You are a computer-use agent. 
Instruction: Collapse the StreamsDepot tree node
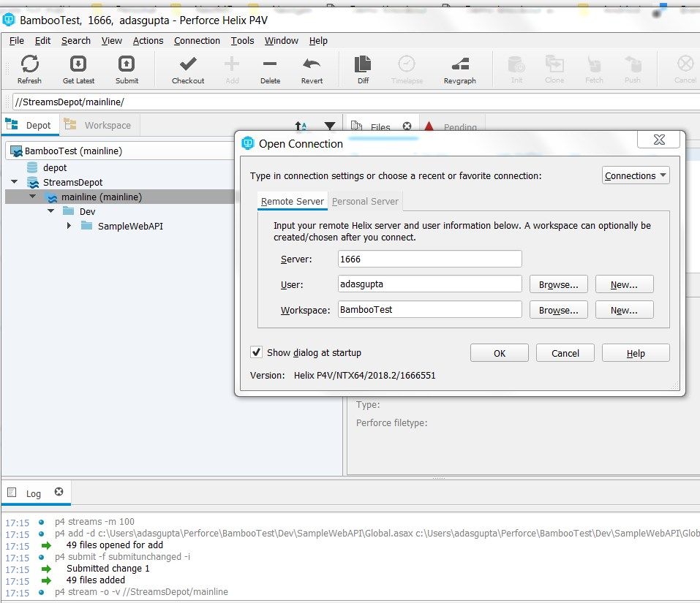[x=15, y=181]
